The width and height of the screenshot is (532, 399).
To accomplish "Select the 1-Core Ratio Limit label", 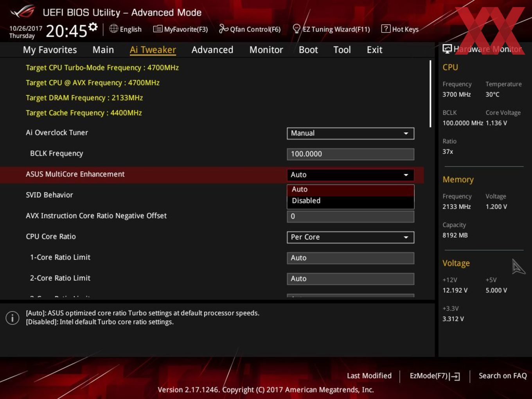I will point(60,257).
